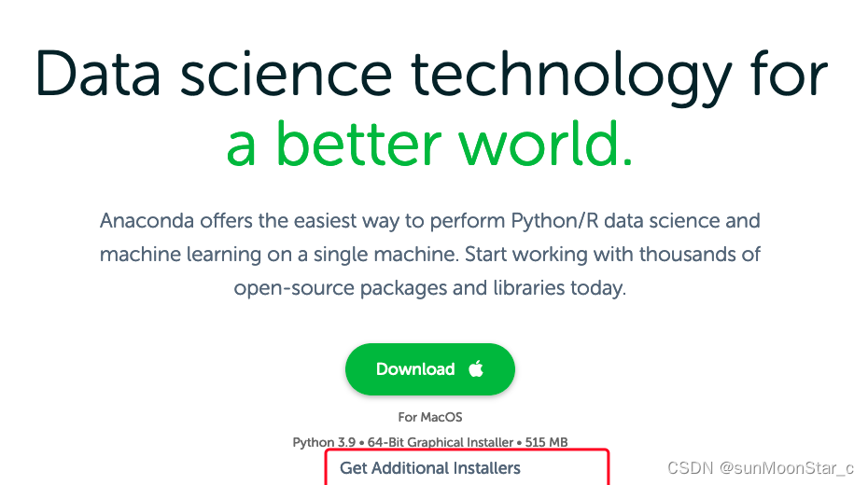Click 'Python/R' in the description paragraph
Viewport: 868px width, 485px height.
click(x=554, y=221)
